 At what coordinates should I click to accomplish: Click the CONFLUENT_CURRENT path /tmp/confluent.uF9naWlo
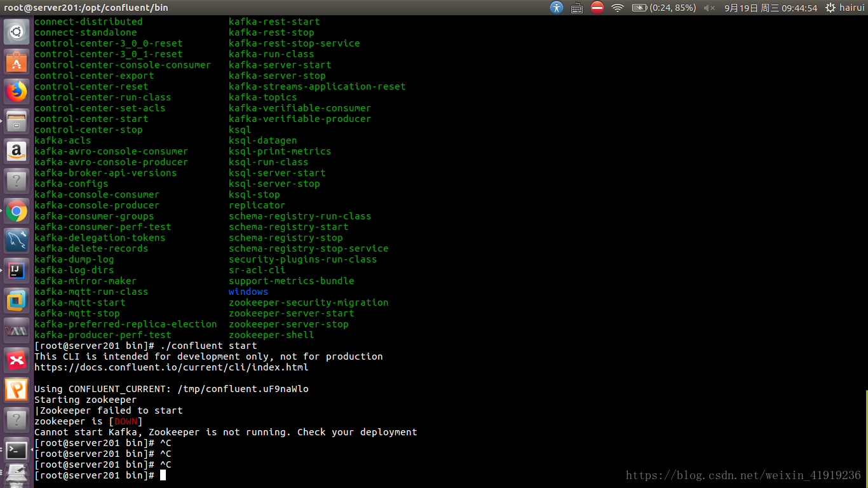(x=243, y=389)
